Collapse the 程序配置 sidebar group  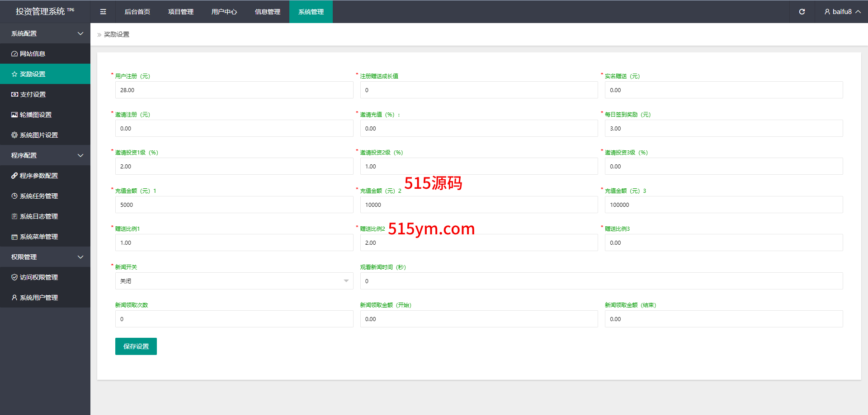click(45, 155)
